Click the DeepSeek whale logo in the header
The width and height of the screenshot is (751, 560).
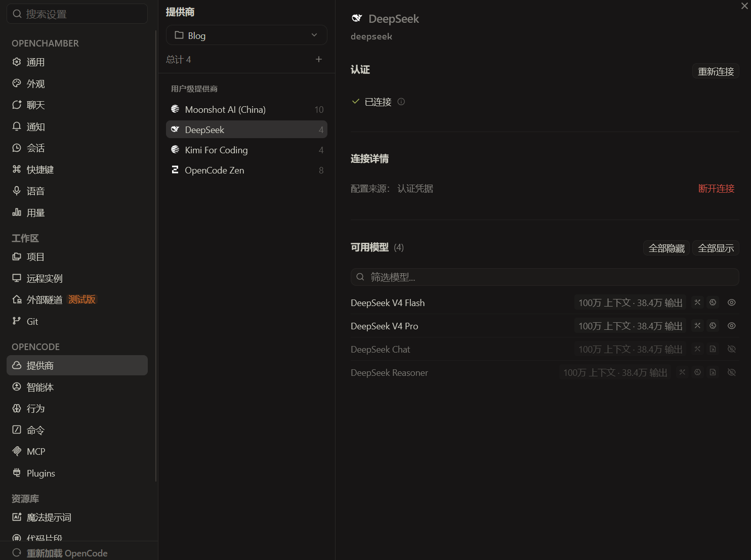pos(357,18)
